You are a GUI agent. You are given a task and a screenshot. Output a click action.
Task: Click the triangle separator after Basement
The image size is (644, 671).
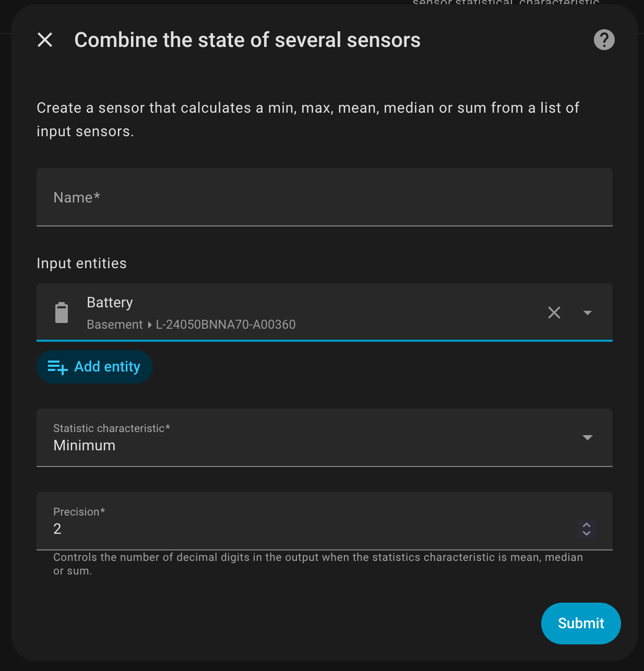click(x=150, y=325)
